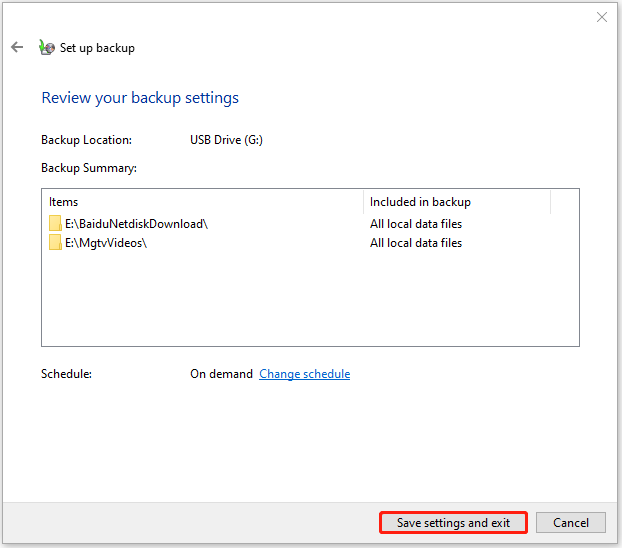Click the Set up backup wizard icon
This screenshot has height=548, width=622.
[x=47, y=47]
